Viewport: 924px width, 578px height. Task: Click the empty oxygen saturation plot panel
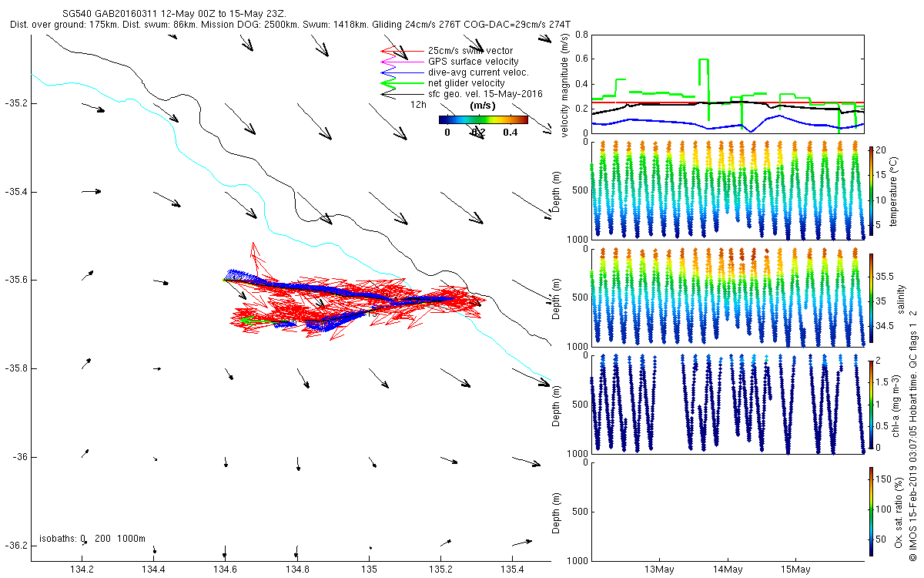[726, 511]
